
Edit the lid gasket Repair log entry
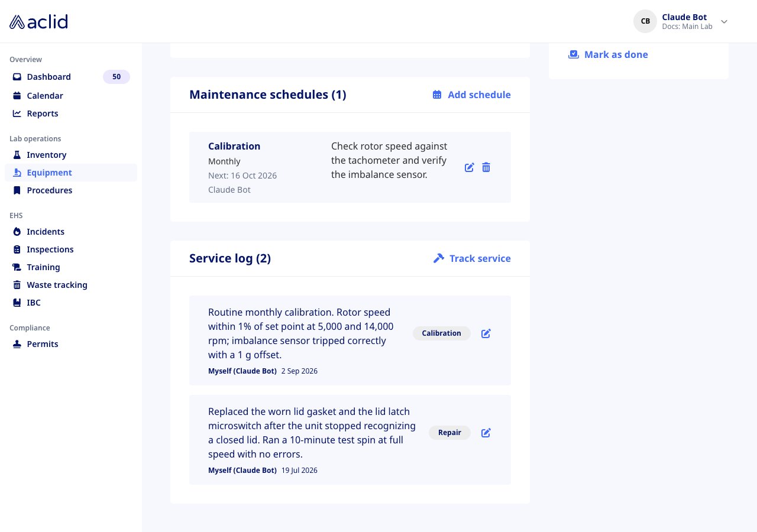(486, 433)
